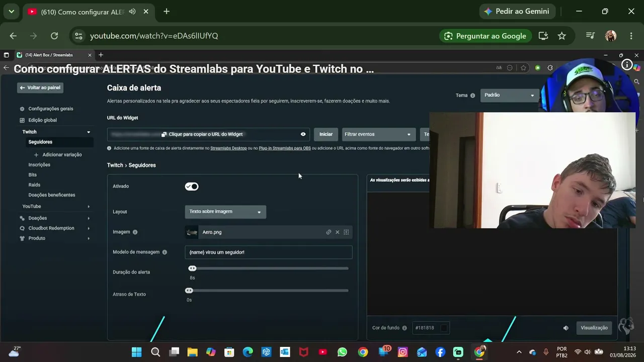Click info icon next to Modelo de mensagem
The image size is (644, 362).
(165, 252)
